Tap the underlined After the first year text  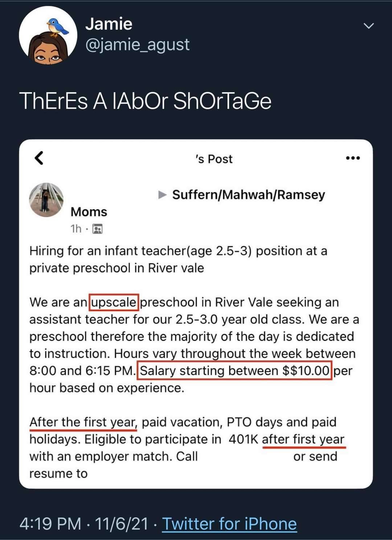tap(83, 422)
